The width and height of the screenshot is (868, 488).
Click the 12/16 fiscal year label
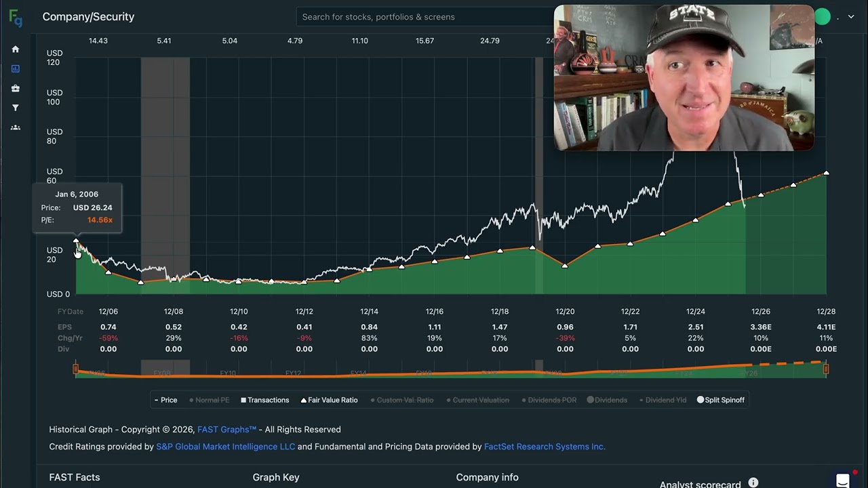coord(435,312)
